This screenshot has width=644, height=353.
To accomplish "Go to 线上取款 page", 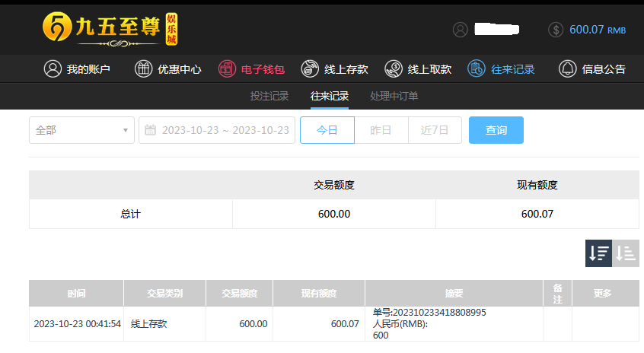I will [418, 69].
